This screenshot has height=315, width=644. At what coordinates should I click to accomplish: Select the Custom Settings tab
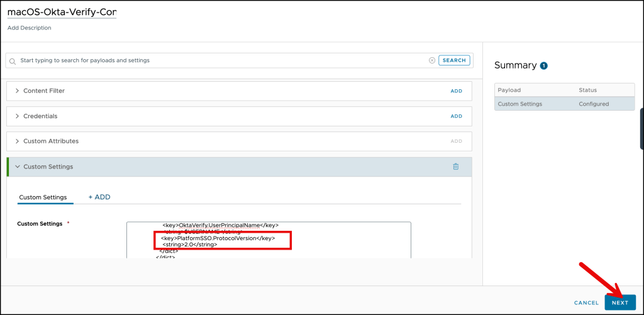[x=43, y=197]
